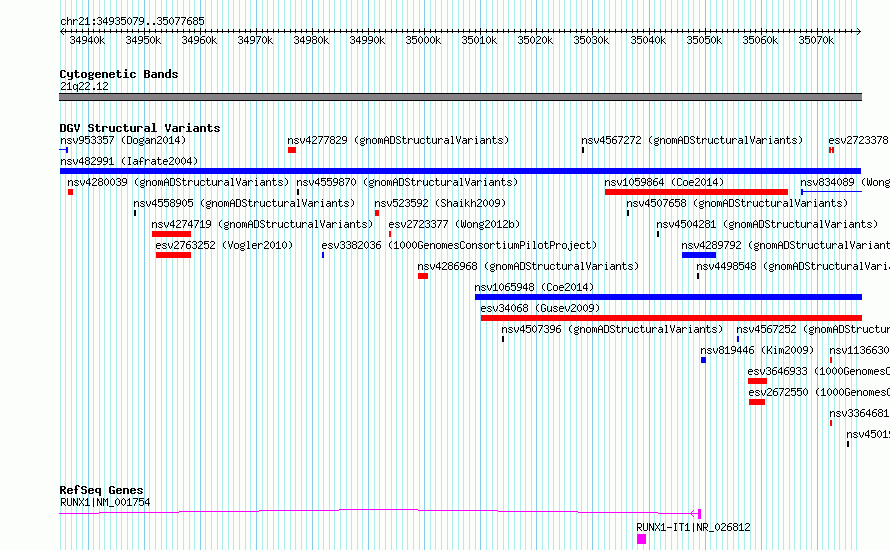Click red marker for nsv4277829 variant
Viewport: 890px width, 550px height.
tap(292, 150)
